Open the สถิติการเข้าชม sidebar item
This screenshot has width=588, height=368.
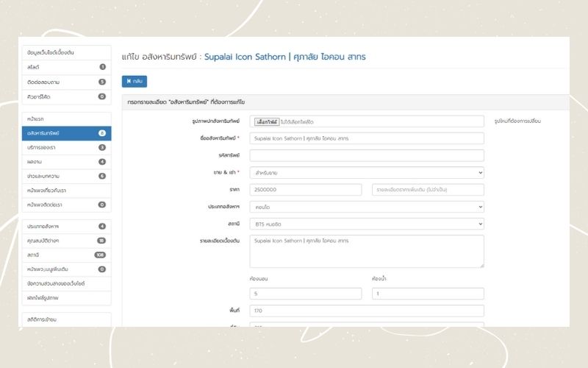pos(67,319)
